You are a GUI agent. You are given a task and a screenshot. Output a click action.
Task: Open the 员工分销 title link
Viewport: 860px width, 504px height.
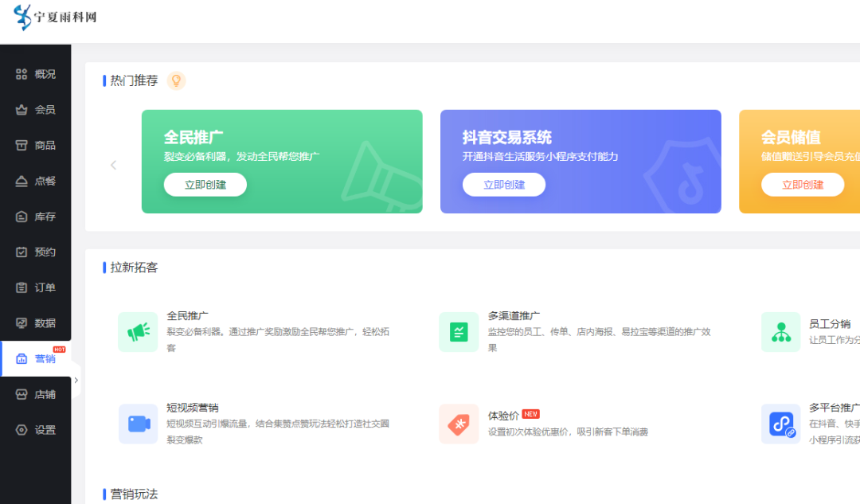[x=830, y=324]
